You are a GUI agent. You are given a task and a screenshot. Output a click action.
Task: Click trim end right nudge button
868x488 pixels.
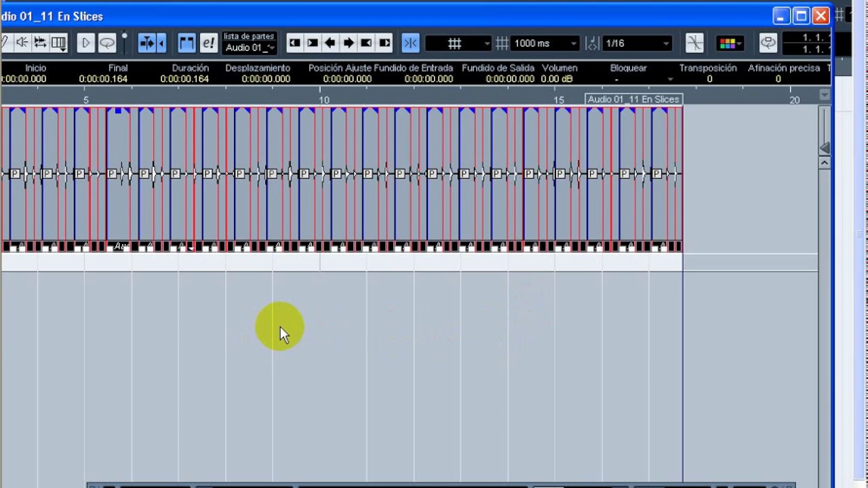(384, 43)
